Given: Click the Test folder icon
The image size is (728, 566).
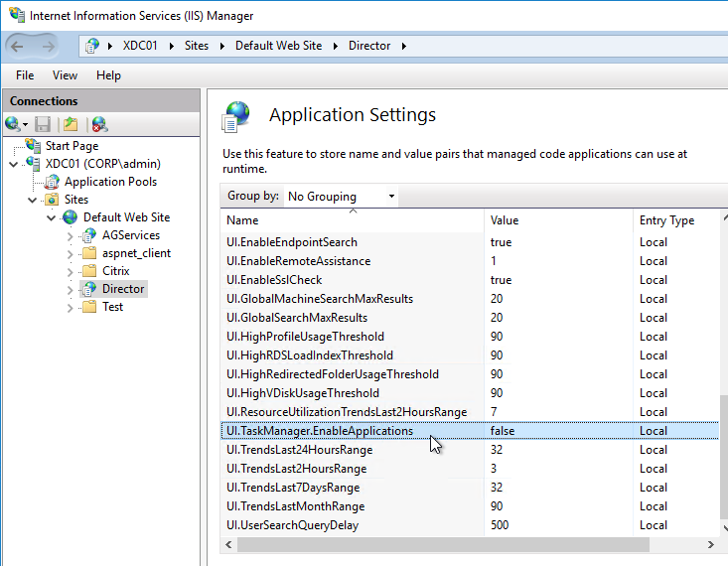Looking at the screenshot, I should coord(89,307).
